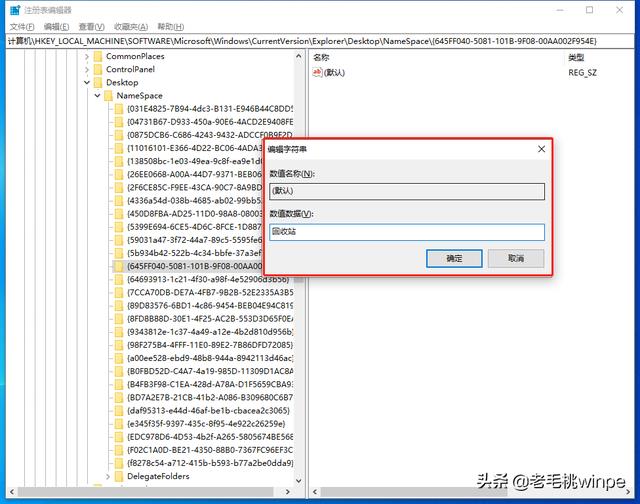Click tree pane horizontal scroll right arrow

[288, 492]
